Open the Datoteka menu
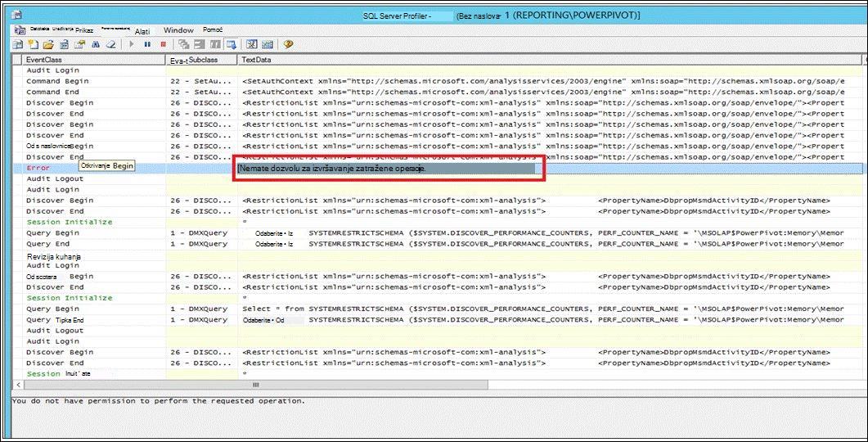Viewport: 868px width, 442px height. [x=39, y=29]
